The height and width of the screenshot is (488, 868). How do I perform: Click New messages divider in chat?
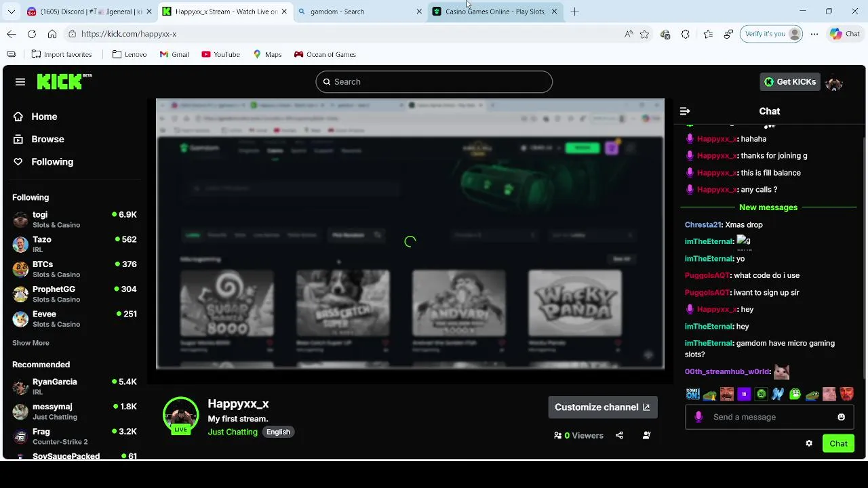coord(768,207)
